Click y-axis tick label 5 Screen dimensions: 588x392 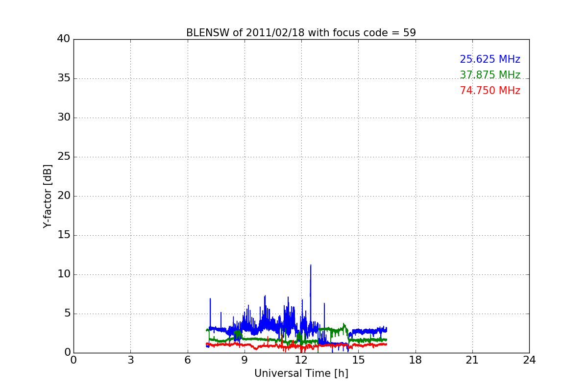(67, 314)
